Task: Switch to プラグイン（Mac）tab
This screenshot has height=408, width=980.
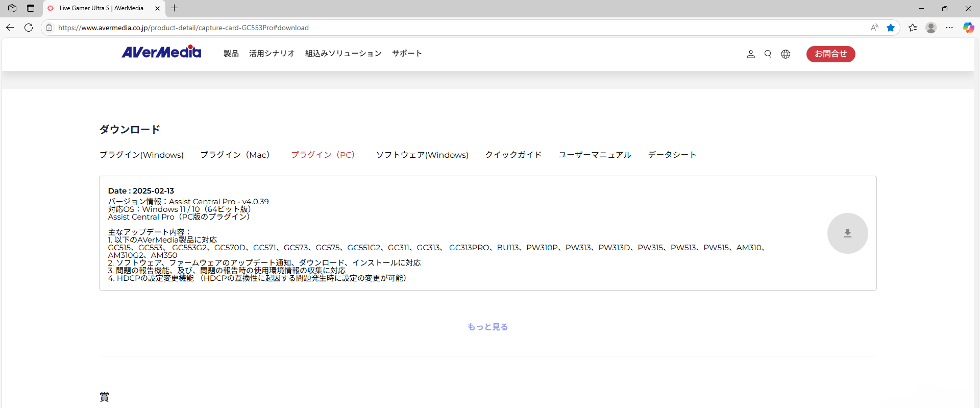Action: point(235,155)
